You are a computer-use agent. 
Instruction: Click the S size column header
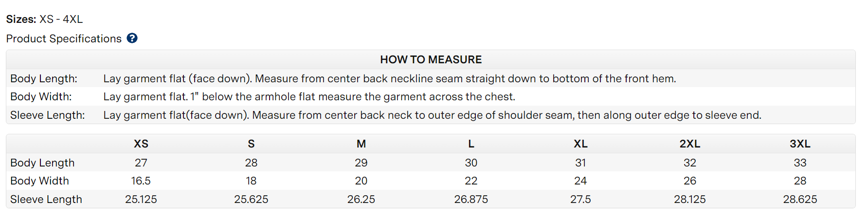[x=251, y=144]
